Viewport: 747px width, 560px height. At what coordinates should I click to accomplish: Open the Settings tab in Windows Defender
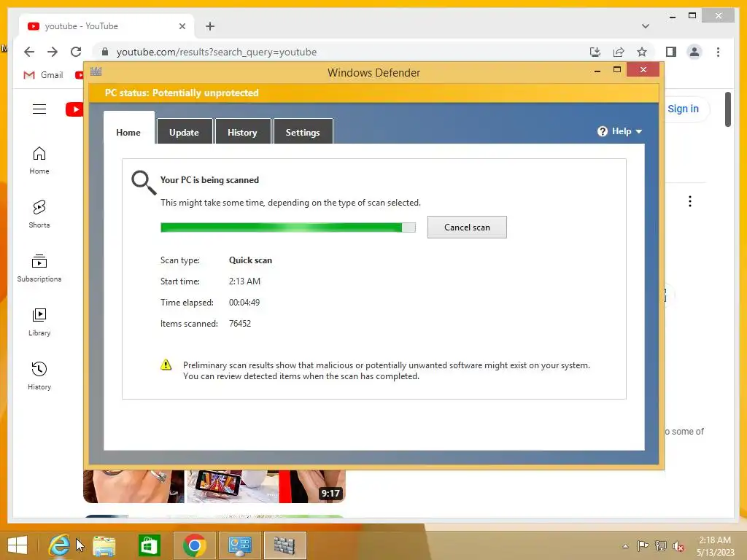point(303,131)
